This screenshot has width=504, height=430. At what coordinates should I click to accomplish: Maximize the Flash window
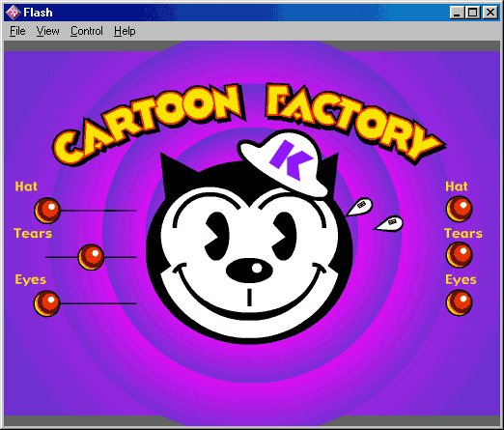(x=473, y=13)
